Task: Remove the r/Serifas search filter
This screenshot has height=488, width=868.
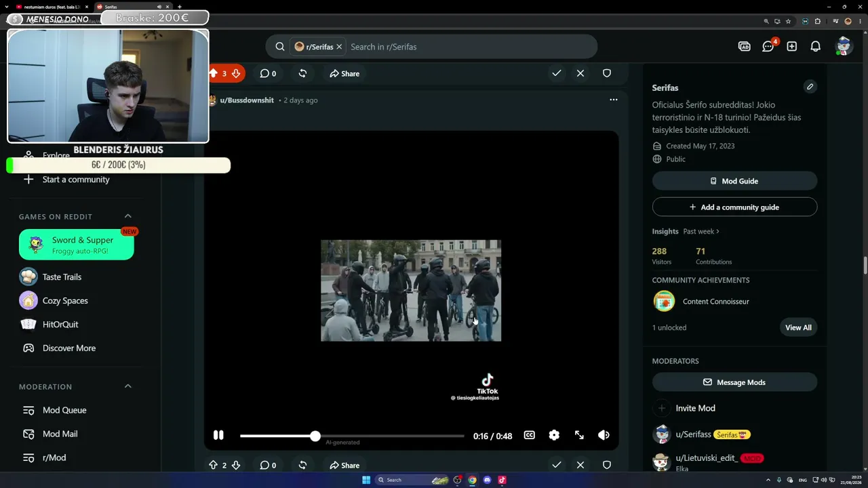Action: pos(339,47)
